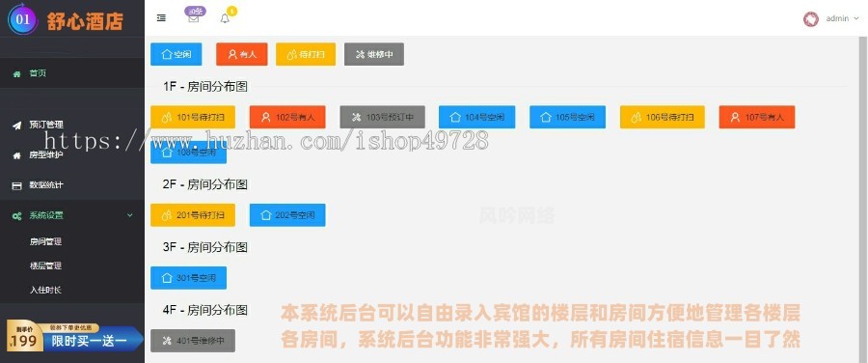This screenshot has width=868, height=363.
Task: Select room 108号空闲
Action: pyautogui.click(x=188, y=152)
